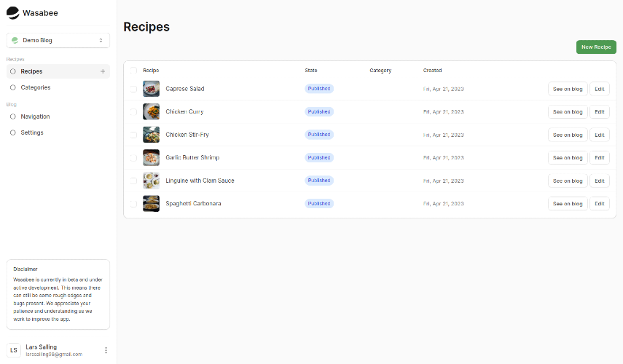Check the Caprese Salad row checkbox

[133, 89]
